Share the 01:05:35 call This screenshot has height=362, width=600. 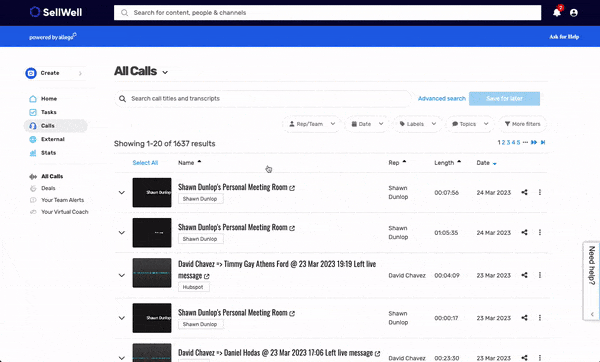[524, 232]
